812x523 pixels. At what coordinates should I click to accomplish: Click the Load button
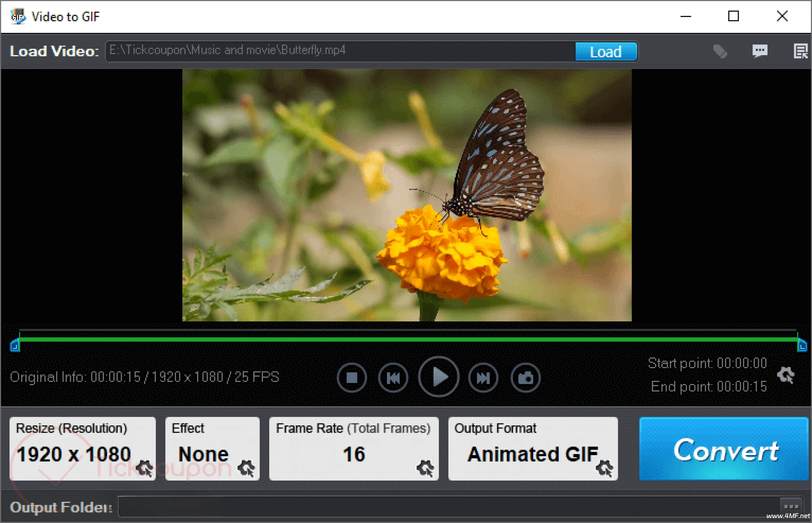(605, 52)
